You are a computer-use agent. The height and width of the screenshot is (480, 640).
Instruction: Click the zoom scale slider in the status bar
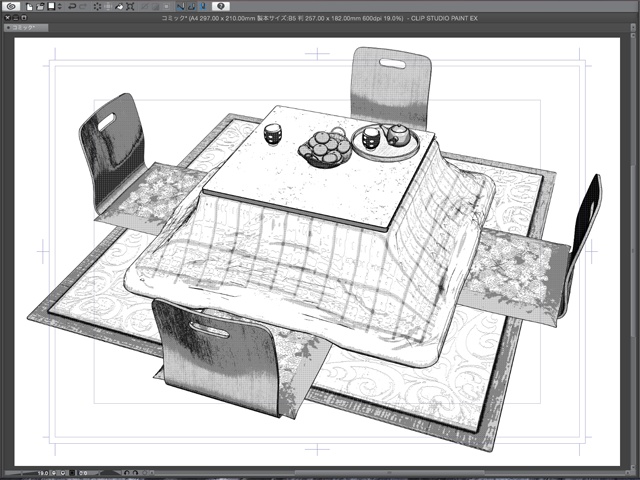[21, 473]
